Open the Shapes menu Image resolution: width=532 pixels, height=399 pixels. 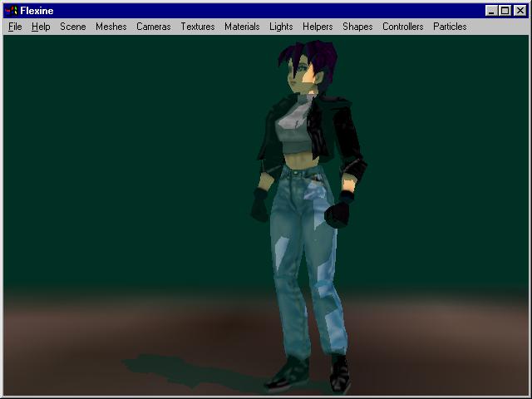(357, 27)
